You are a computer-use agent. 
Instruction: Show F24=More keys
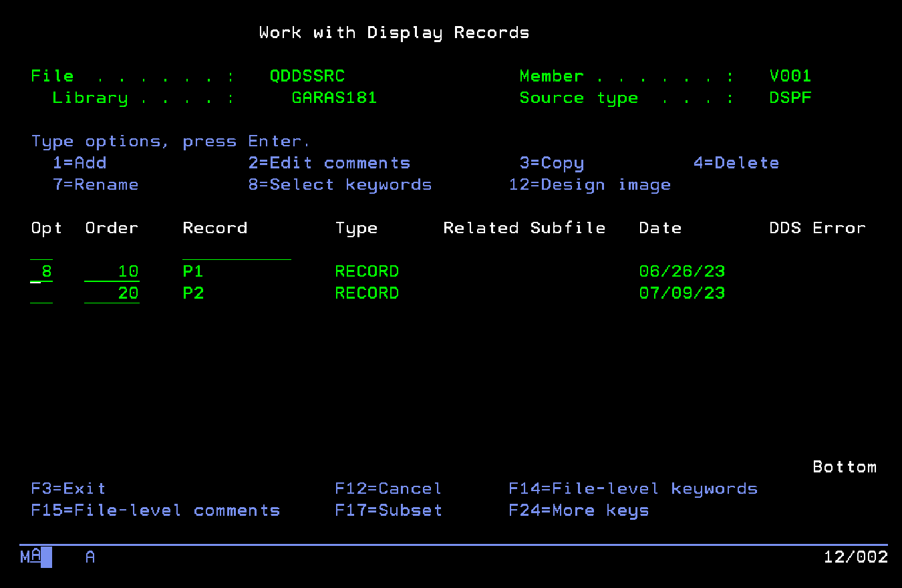[x=579, y=510]
